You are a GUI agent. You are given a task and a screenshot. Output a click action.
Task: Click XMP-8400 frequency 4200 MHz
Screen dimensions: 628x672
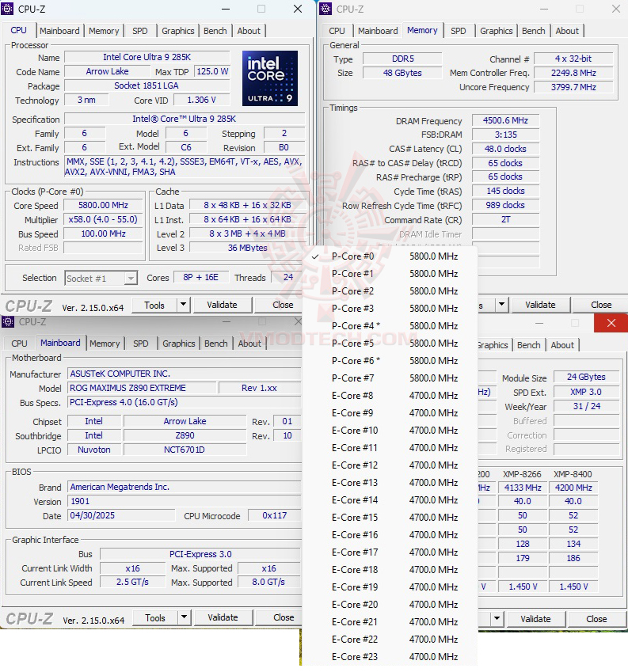pyautogui.click(x=573, y=488)
